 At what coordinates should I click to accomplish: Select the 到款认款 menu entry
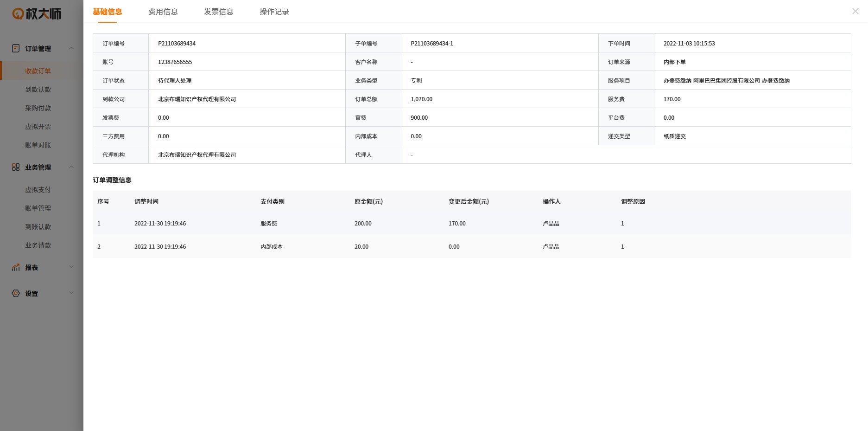tap(38, 90)
